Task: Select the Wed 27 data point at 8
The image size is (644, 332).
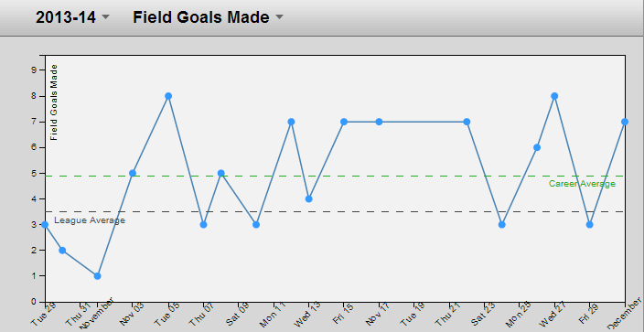Action: click(x=554, y=96)
